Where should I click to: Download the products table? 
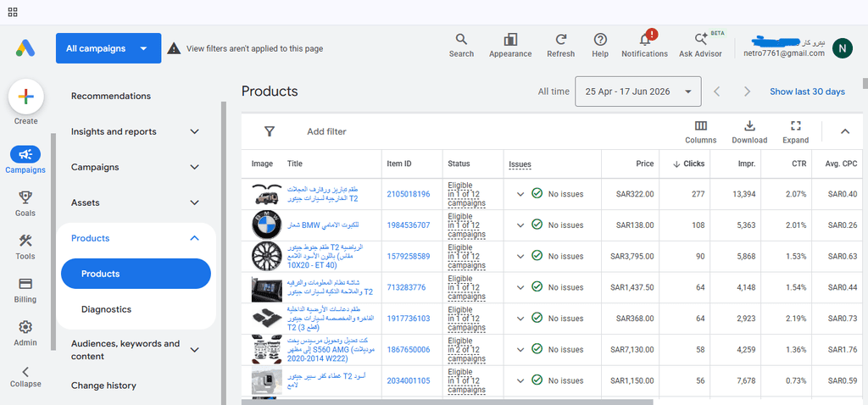coord(749,131)
